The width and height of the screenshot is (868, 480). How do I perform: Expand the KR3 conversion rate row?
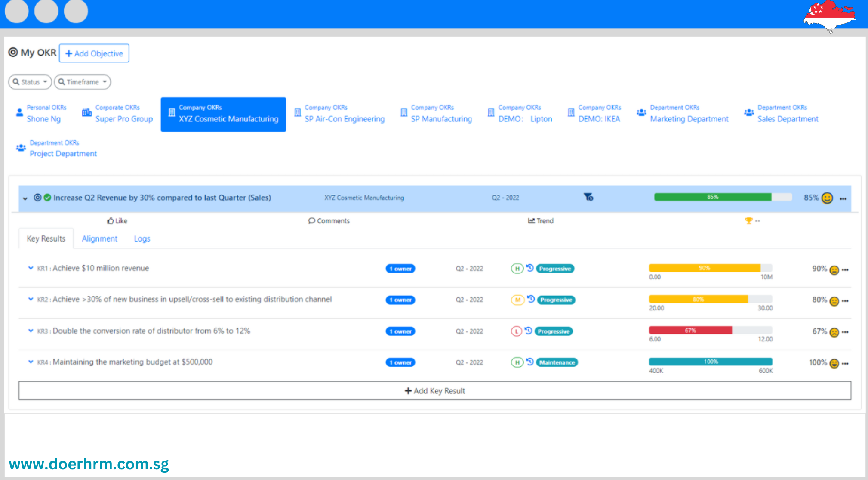pyautogui.click(x=31, y=331)
